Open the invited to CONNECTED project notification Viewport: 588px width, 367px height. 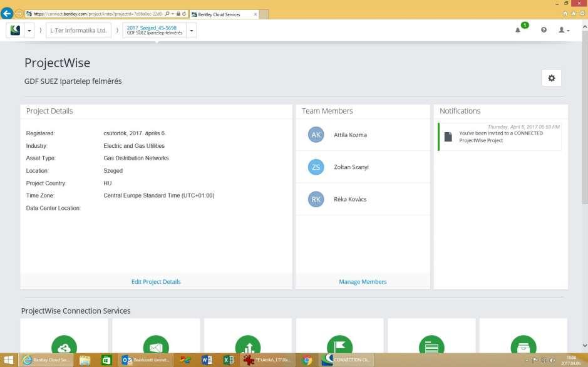pos(500,137)
